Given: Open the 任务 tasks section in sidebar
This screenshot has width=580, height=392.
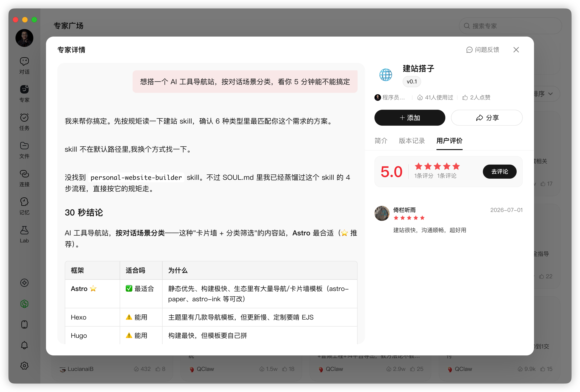Looking at the screenshot, I should click(24, 122).
